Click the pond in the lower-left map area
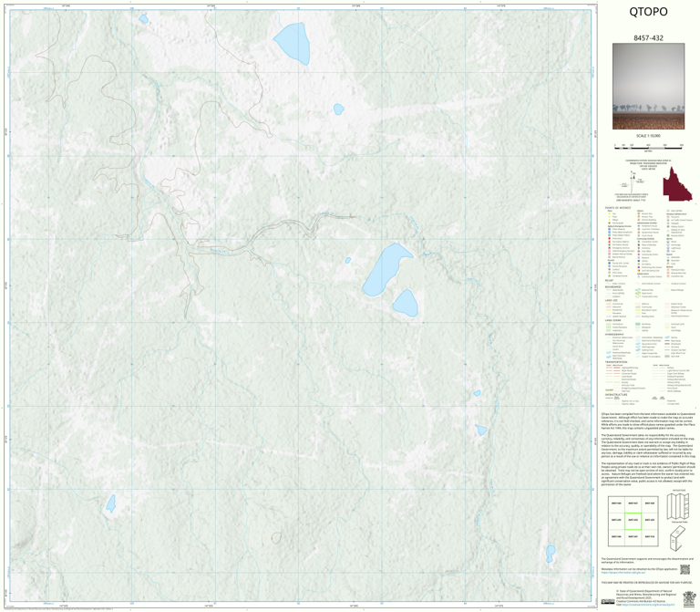The height and width of the screenshot is (612, 700). (110, 503)
